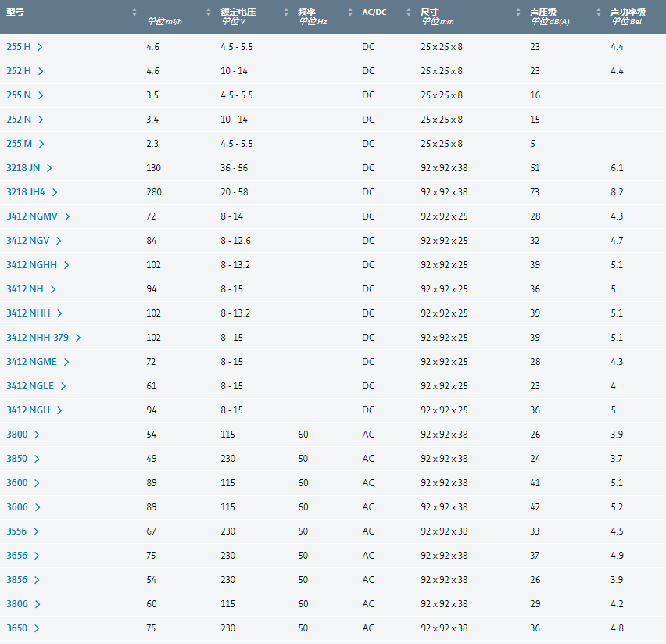Open the 3218 JN model link
This screenshot has width=666, height=644.
point(23,168)
